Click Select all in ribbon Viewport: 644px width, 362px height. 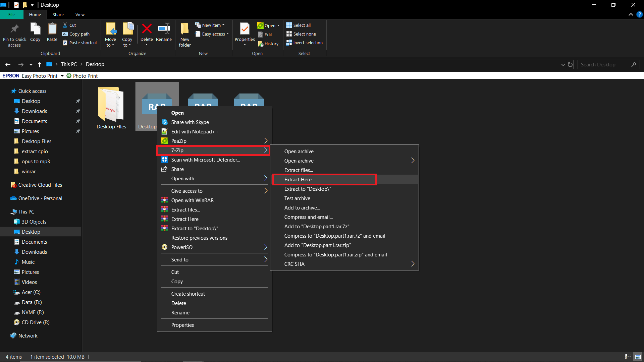pos(299,25)
